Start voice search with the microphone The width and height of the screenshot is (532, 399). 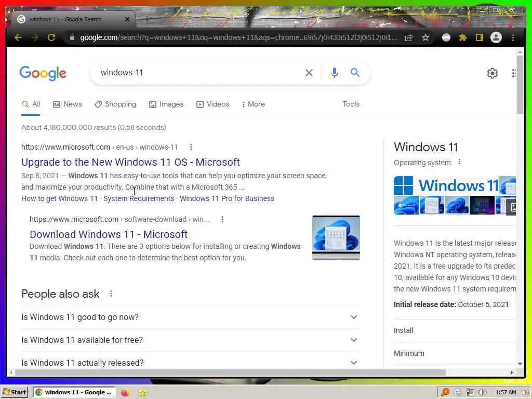click(334, 73)
